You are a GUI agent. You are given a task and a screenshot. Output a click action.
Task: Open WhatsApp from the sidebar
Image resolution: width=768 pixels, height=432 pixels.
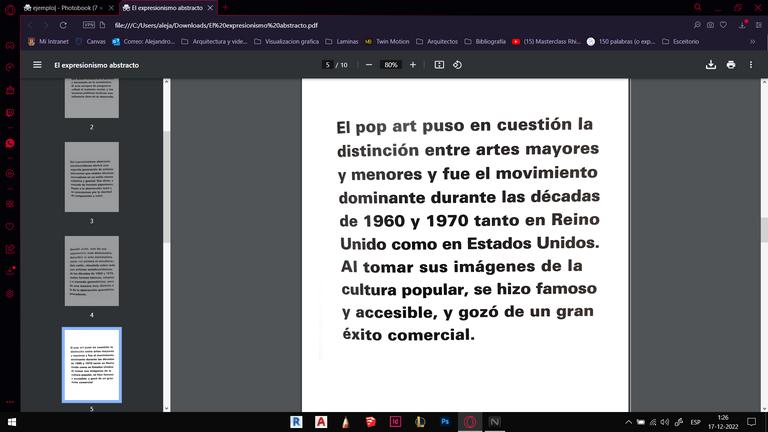[10, 144]
